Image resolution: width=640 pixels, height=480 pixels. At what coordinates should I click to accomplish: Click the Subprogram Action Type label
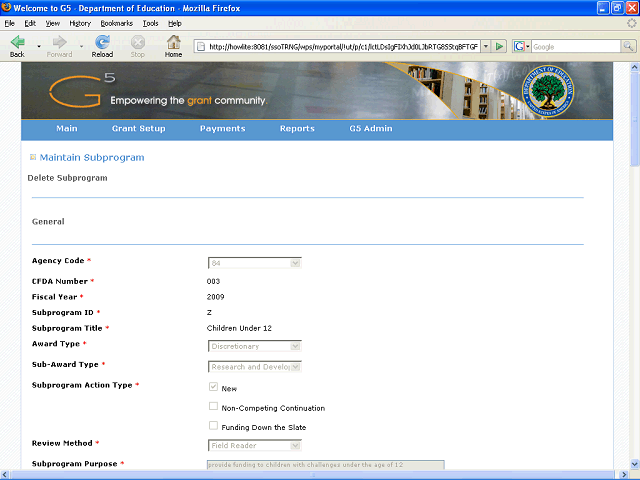pos(82,385)
